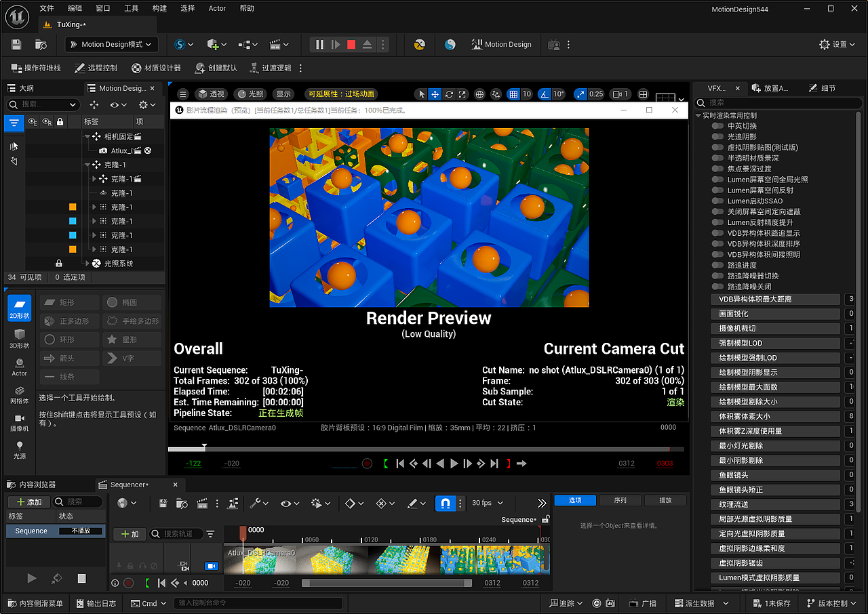Toggle the Lumen屏幕空间全局光照 switch
This screenshot has width=868, height=614.
pos(717,180)
